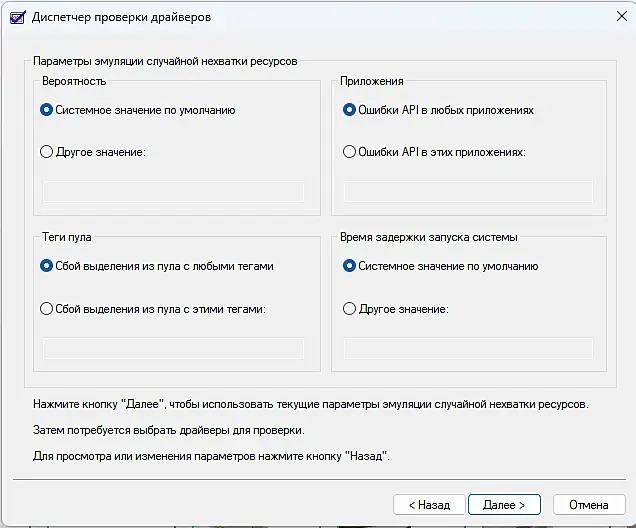Click the Время задержки запуска системы label
The width and height of the screenshot is (636, 528).
tap(427, 237)
